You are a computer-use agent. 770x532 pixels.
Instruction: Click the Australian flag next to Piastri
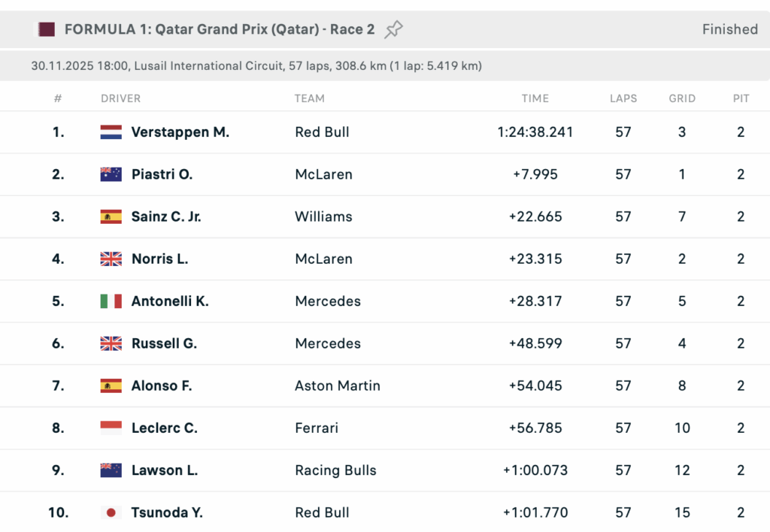point(111,174)
